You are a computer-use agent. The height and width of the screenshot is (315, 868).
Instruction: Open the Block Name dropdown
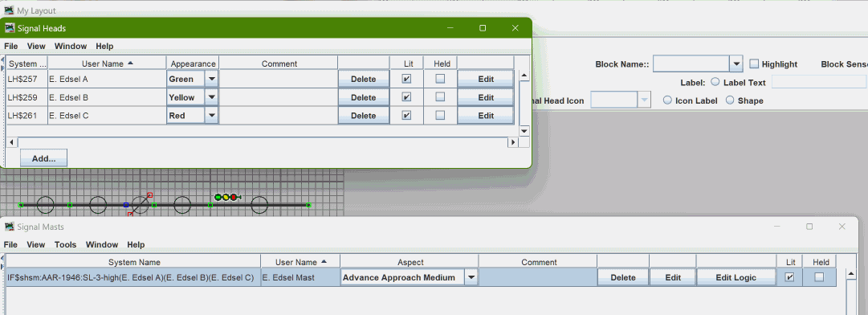[736, 64]
